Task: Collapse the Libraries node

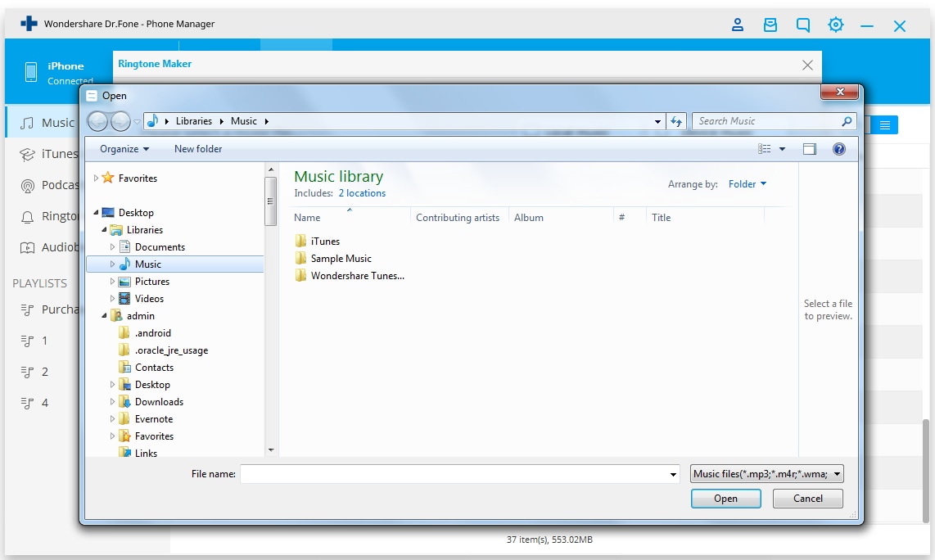Action: pyautogui.click(x=104, y=229)
